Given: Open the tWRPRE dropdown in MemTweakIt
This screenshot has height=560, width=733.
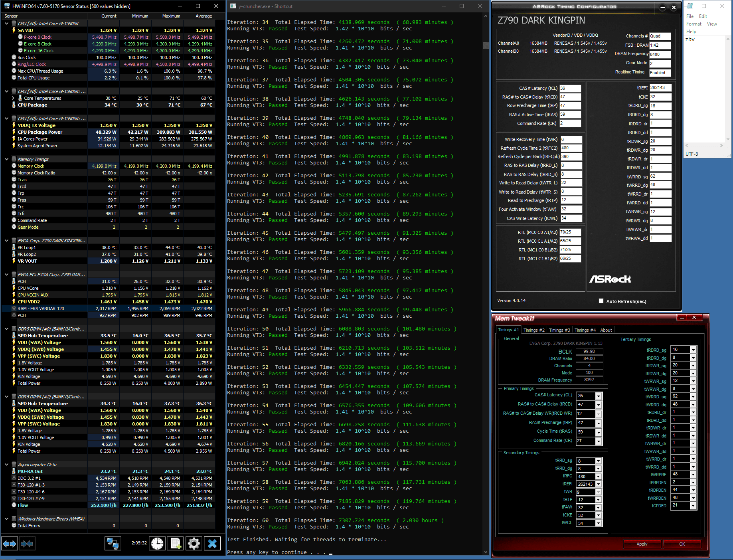Looking at the screenshot, I should 693,475.
